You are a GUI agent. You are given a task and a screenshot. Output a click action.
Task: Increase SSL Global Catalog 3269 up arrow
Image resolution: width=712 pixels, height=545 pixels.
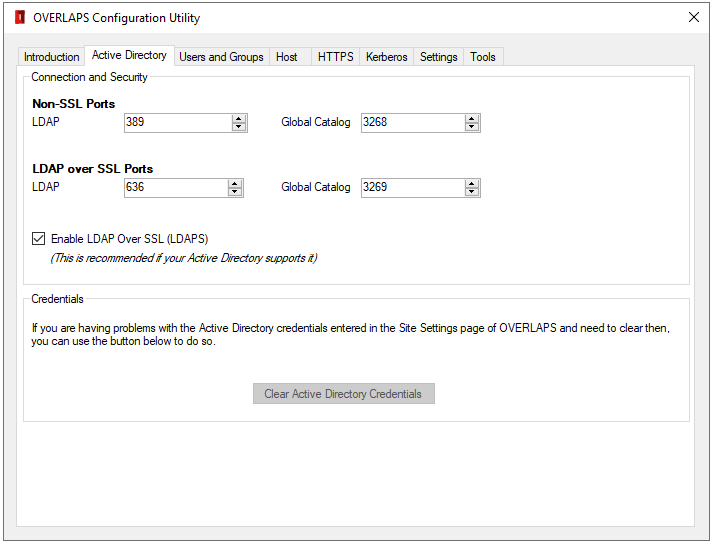pos(472,183)
